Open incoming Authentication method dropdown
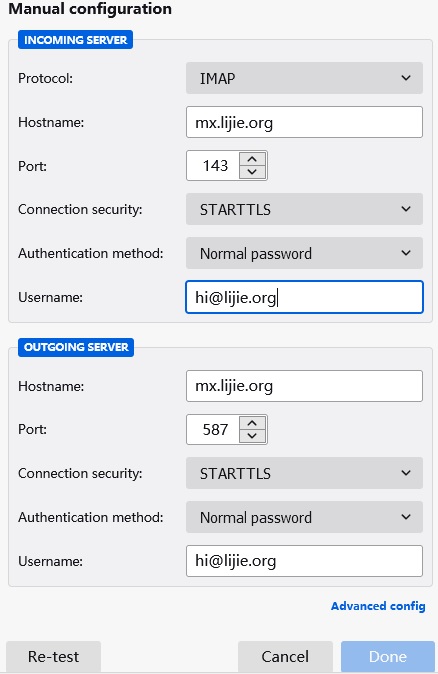Screen dimensions: 438x674 click(304, 253)
